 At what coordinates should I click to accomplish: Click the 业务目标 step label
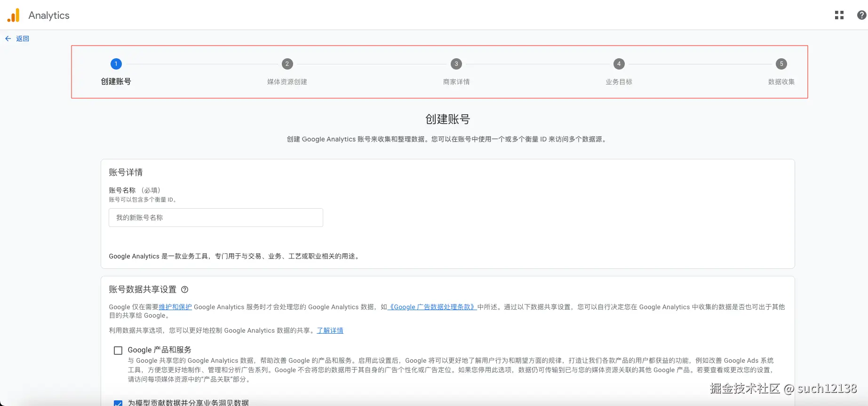pyautogui.click(x=619, y=82)
